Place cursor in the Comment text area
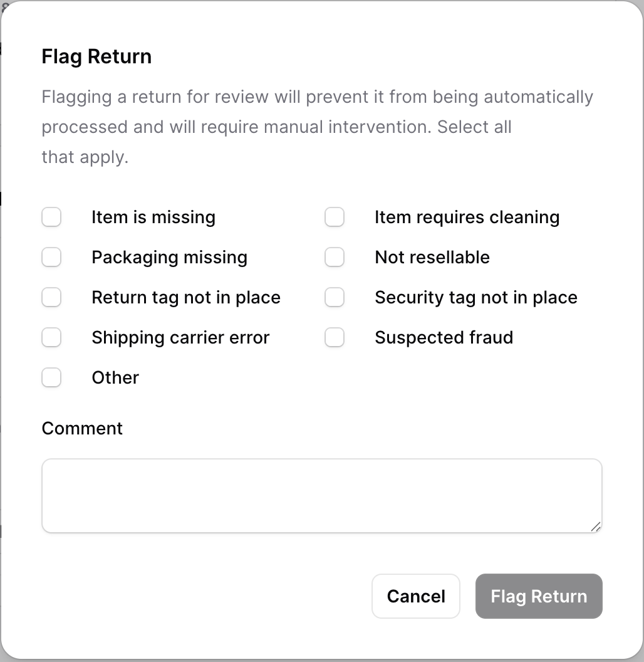The image size is (644, 662). [x=321, y=495]
